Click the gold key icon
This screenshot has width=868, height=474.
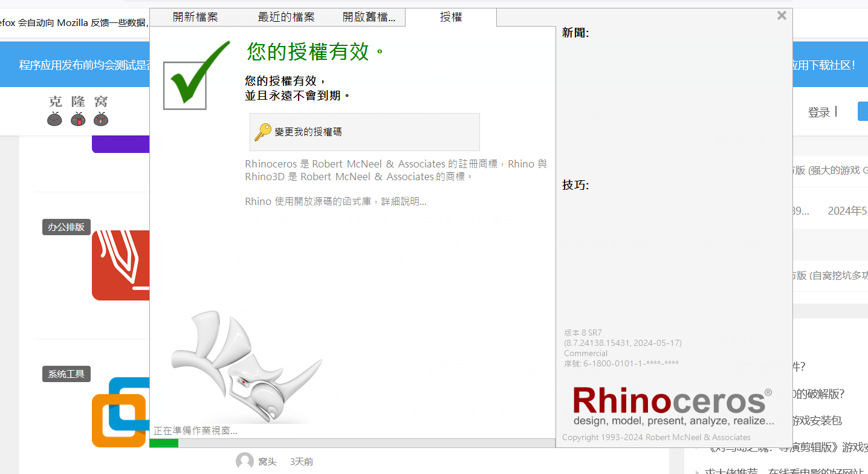pos(263,132)
